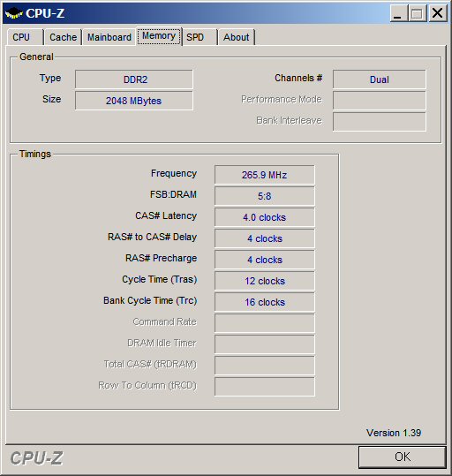452x476 pixels.
Task: Click the empty Bank Interleave field
Action: [x=379, y=122]
